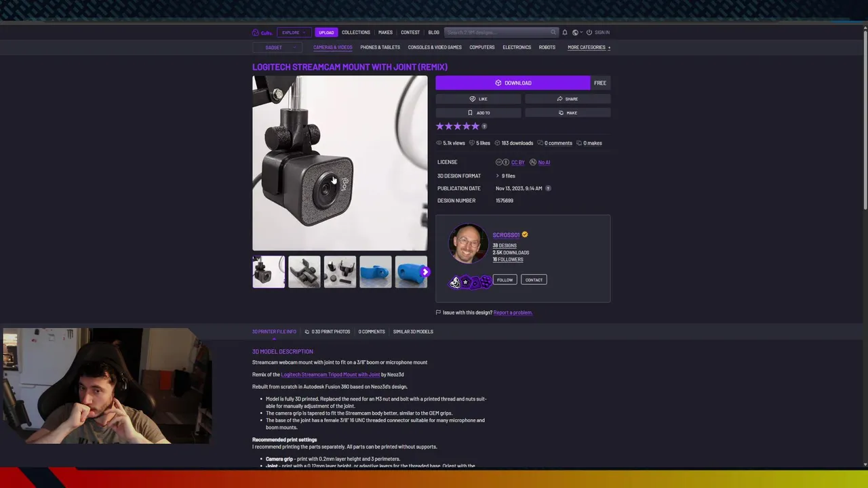Open the Contest menu item
Image resolution: width=868 pixels, height=488 pixels.
(x=410, y=33)
